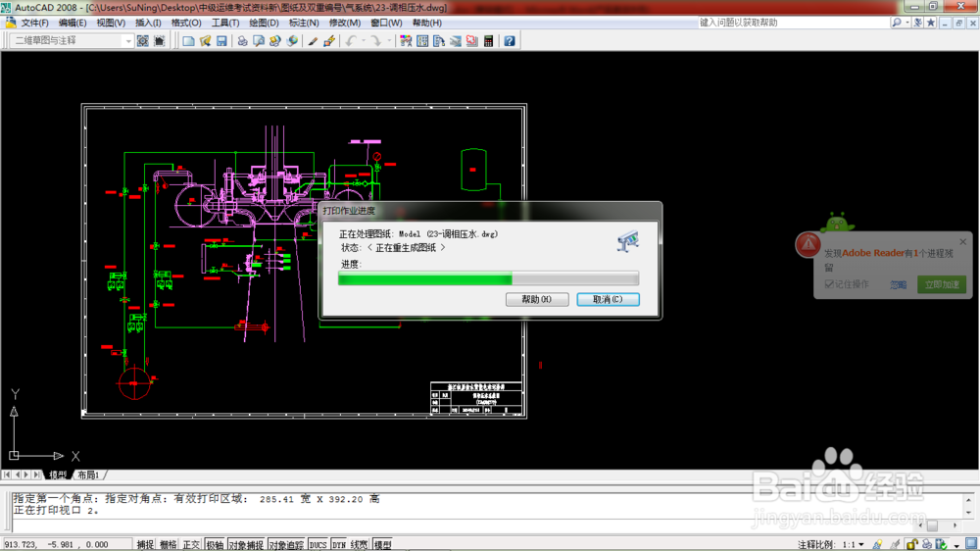Open the 文件(F) menu
980x551 pixels.
(x=34, y=23)
